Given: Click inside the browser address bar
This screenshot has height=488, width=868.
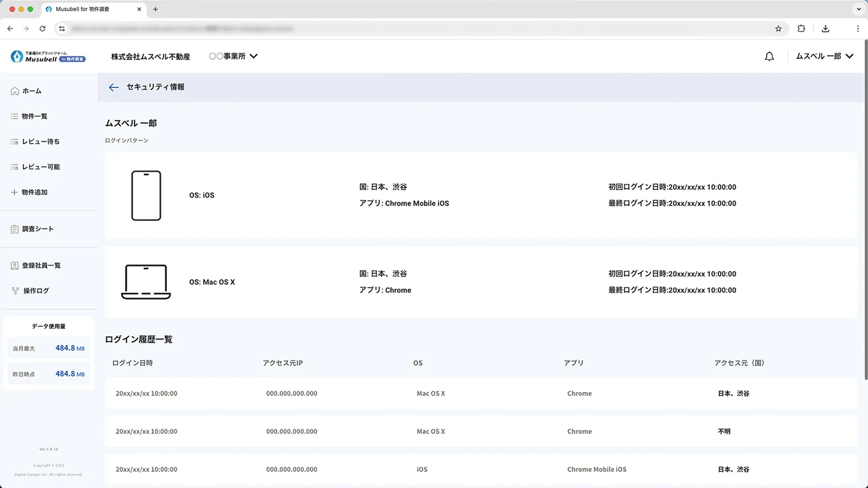Looking at the screenshot, I should coord(389,28).
